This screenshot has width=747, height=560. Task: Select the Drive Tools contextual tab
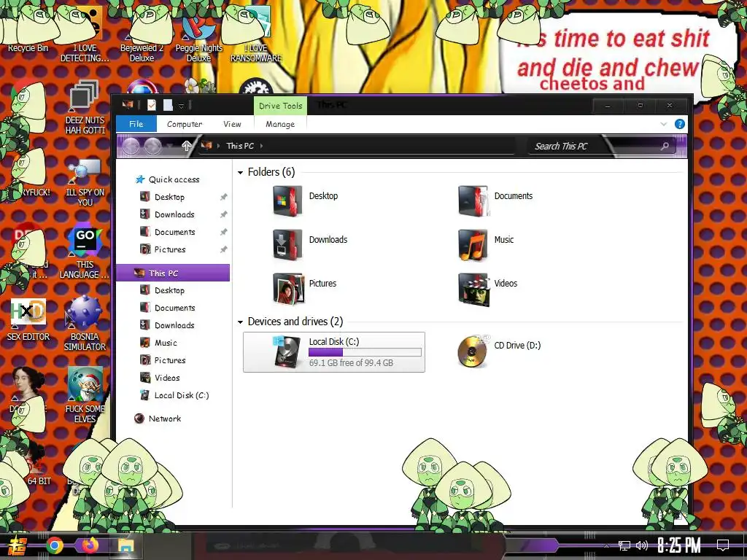coord(281,106)
